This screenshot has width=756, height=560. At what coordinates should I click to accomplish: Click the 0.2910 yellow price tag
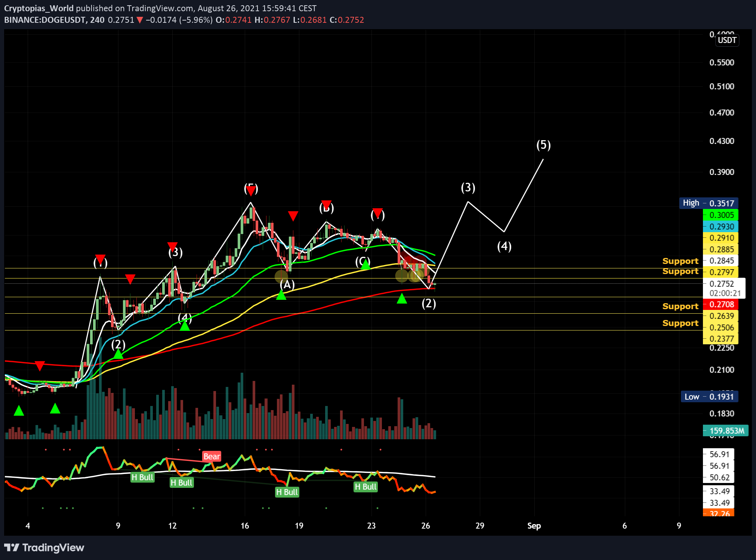(x=721, y=238)
